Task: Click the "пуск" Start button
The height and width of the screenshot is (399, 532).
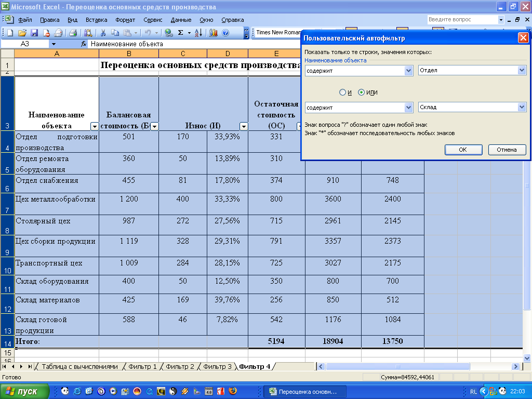Action: pos(25,391)
